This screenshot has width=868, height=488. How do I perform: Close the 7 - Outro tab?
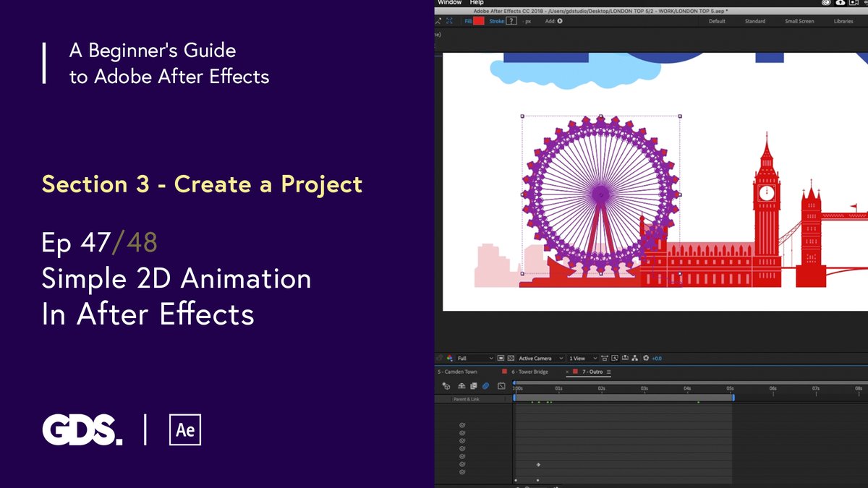567,372
